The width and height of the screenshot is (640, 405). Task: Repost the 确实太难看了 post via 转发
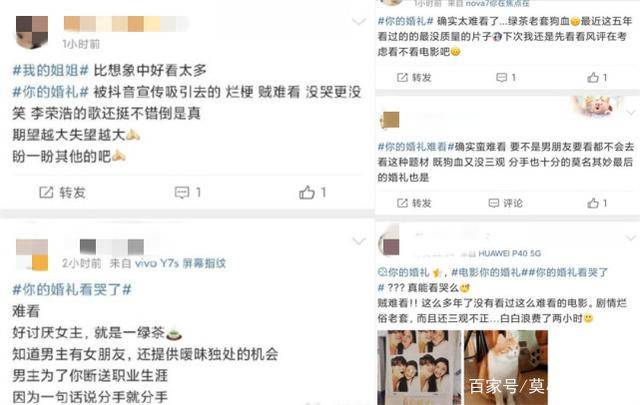(414, 78)
